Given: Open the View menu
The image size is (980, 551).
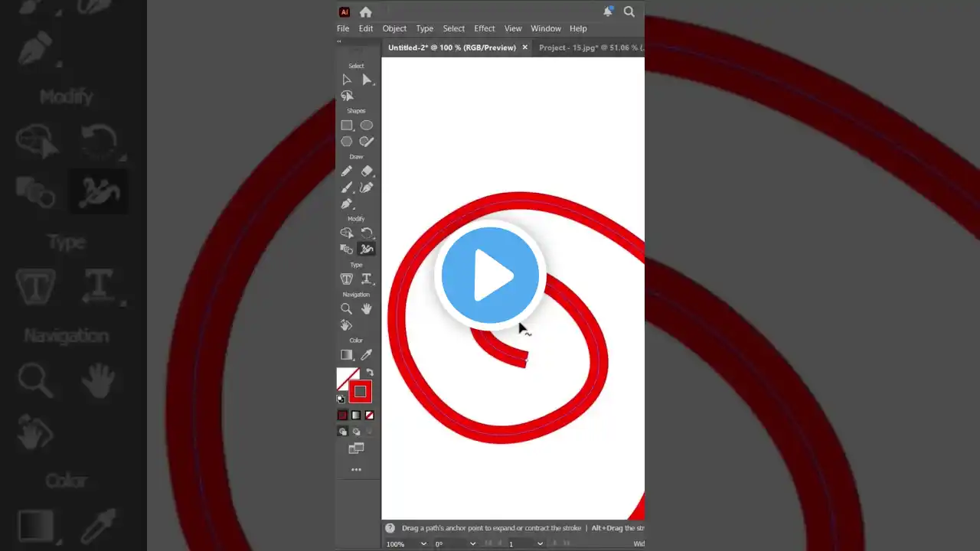Looking at the screenshot, I should [x=513, y=28].
